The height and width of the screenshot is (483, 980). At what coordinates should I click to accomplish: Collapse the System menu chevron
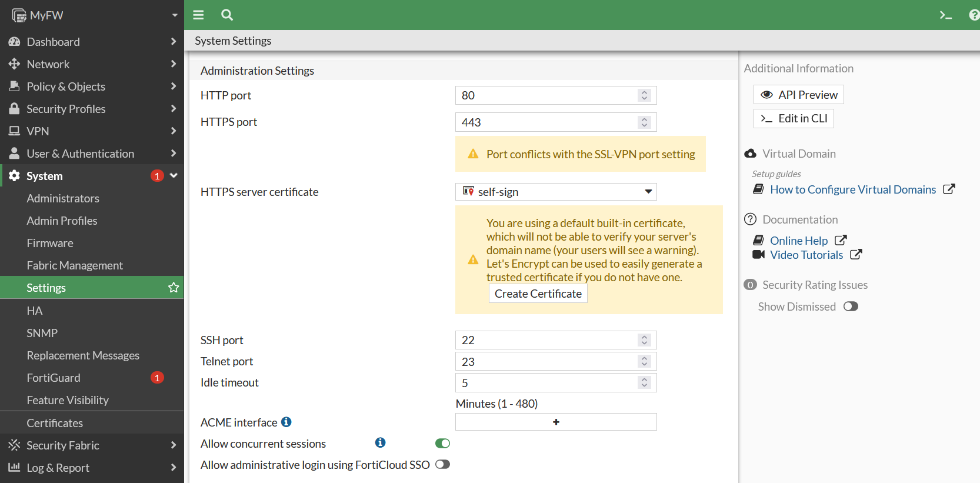pos(174,176)
